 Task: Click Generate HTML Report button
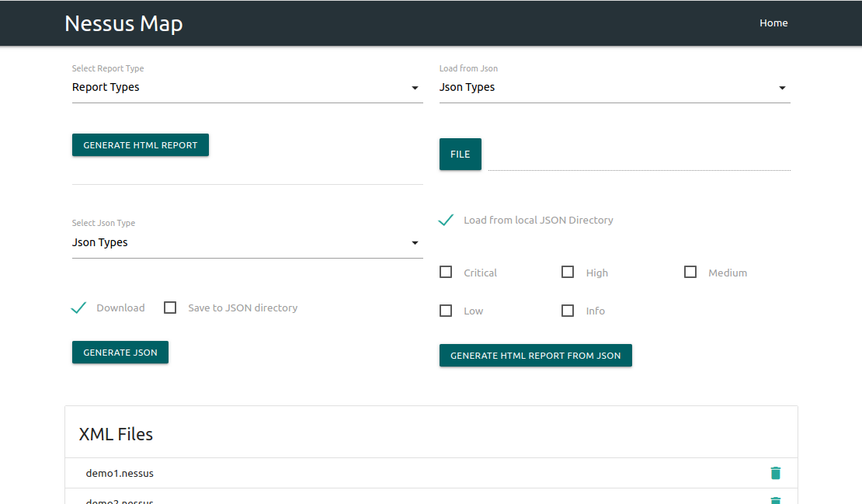[141, 145]
